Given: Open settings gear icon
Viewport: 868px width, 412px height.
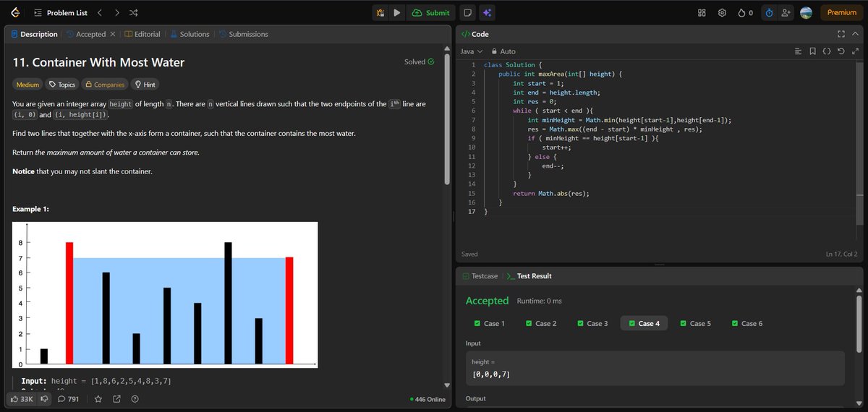Looking at the screenshot, I should click(x=722, y=12).
